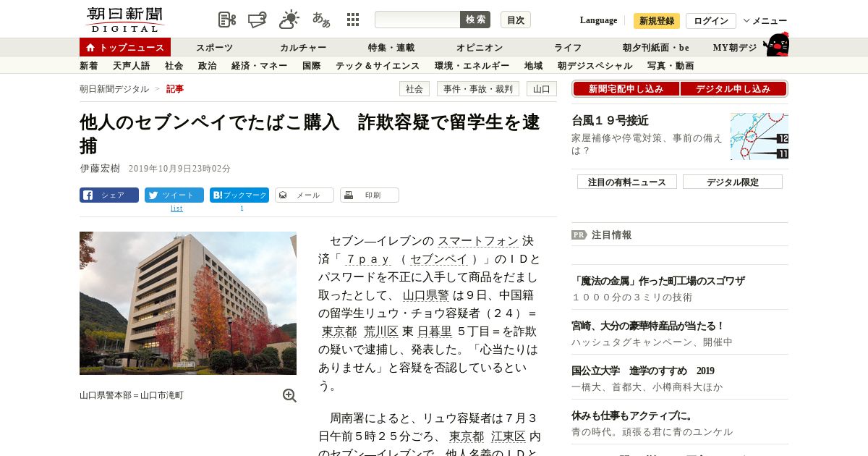The height and width of the screenshot is (456, 868).
Task: Select 環境・エネルギー in sub navigation
Action: pyautogui.click(x=472, y=66)
